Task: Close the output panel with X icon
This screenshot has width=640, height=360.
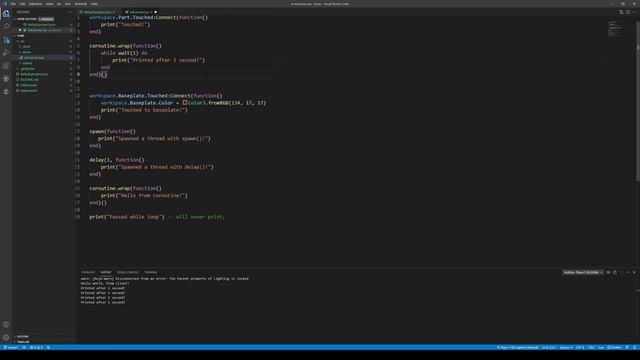Action: 634,272
